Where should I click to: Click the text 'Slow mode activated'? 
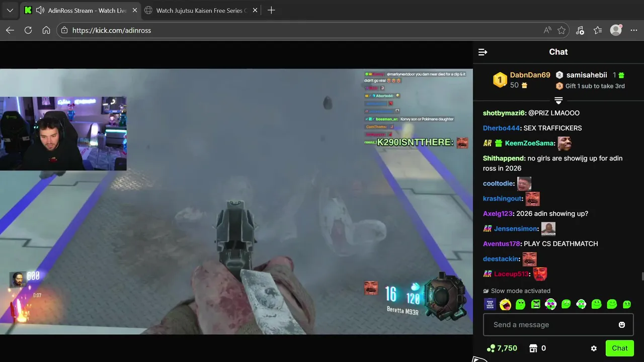tap(521, 291)
